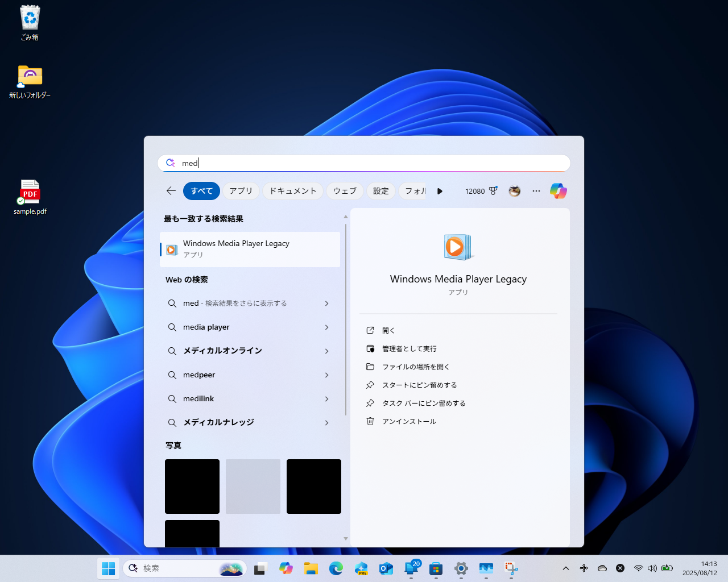
Task: Click the volume icon in the system tray
Action: [x=652, y=568]
